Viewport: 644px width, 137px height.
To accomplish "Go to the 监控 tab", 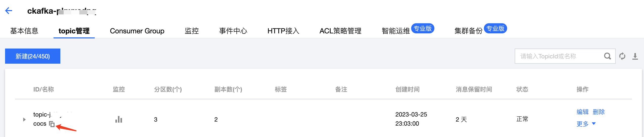I will tap(192, 31).
